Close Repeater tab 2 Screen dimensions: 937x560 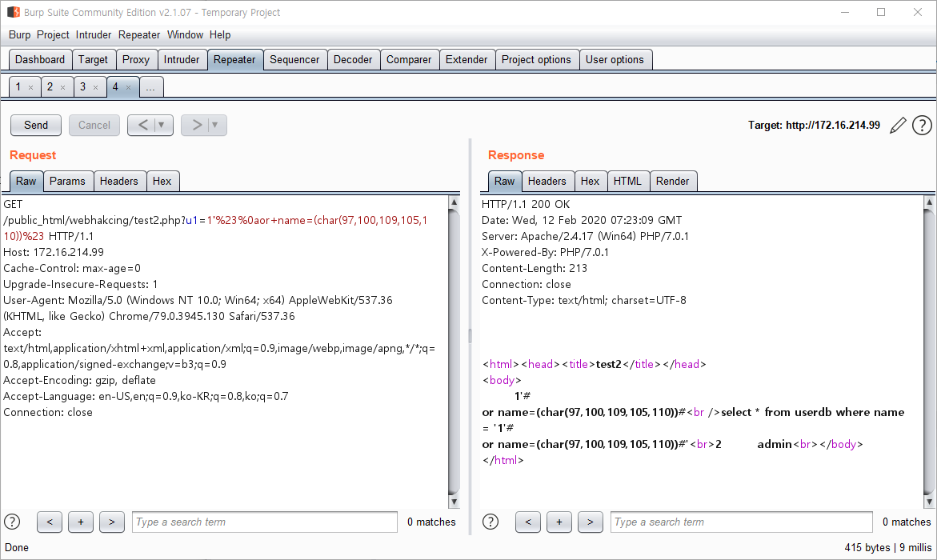point(62,87)
